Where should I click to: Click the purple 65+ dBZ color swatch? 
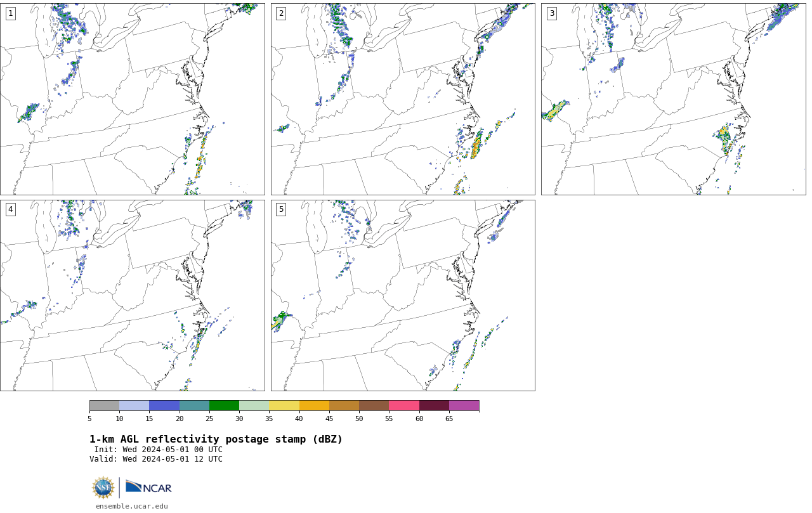point(464,406)
